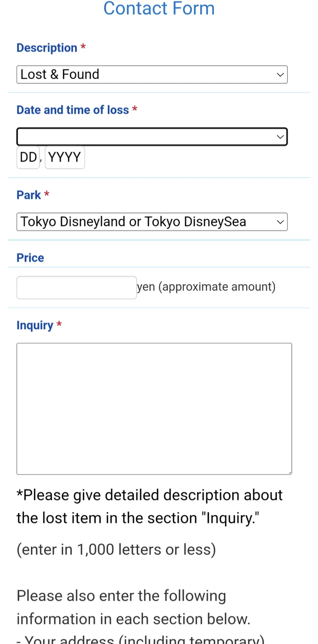Click the "Date and time of loss" label

point(73,110)
